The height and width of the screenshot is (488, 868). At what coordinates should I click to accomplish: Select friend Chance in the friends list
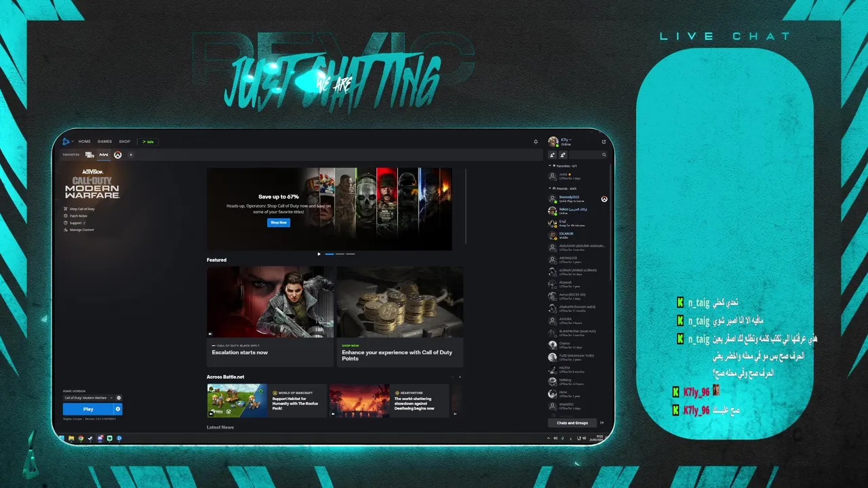click(x=578, y=345)
